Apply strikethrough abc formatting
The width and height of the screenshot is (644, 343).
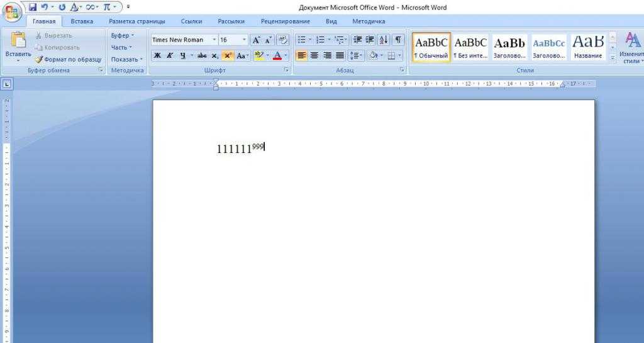coord(202,55)
